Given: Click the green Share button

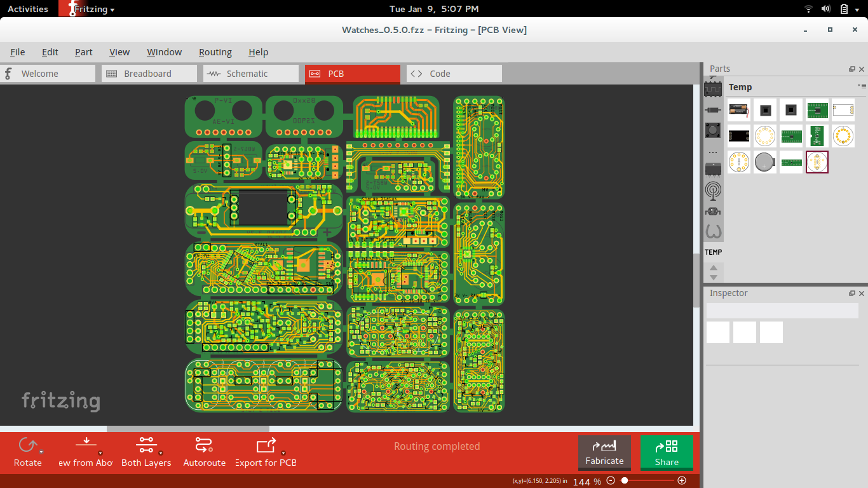Looking at the screenshot, I should [x=667, y=453].
